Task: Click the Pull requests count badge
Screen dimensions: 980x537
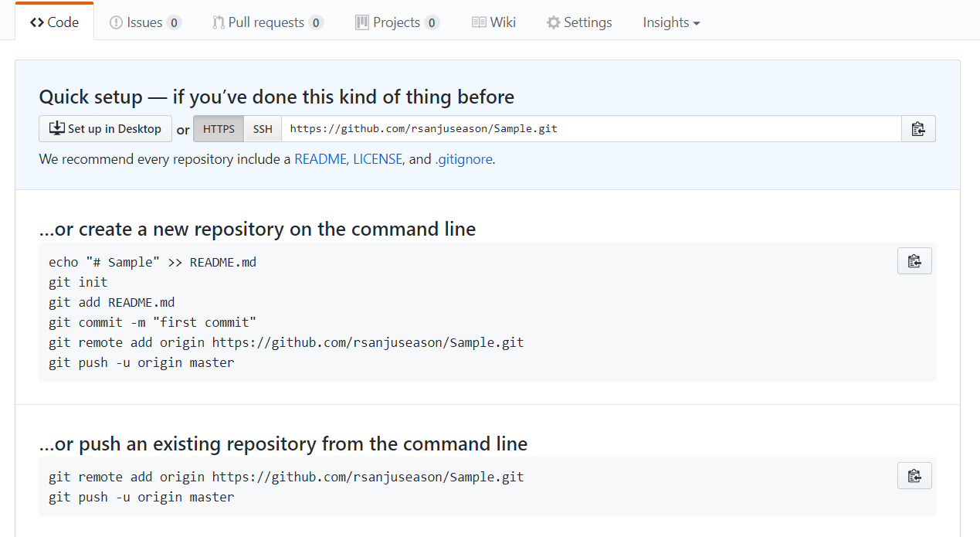Action: (x=316, y=23)
